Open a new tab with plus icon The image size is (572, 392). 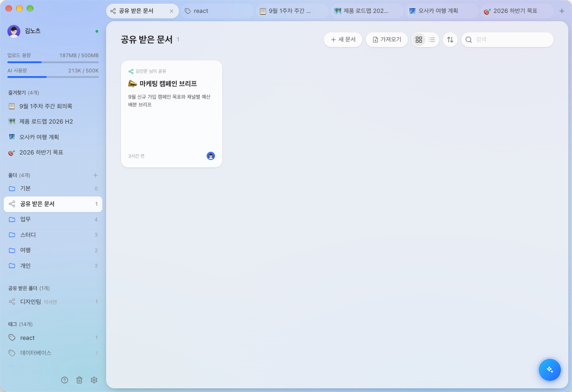pos(561,11)
